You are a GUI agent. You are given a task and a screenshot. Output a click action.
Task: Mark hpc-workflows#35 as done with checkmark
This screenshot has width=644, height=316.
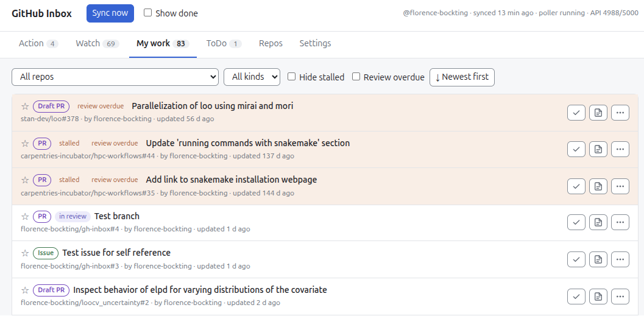coord(576,186)
